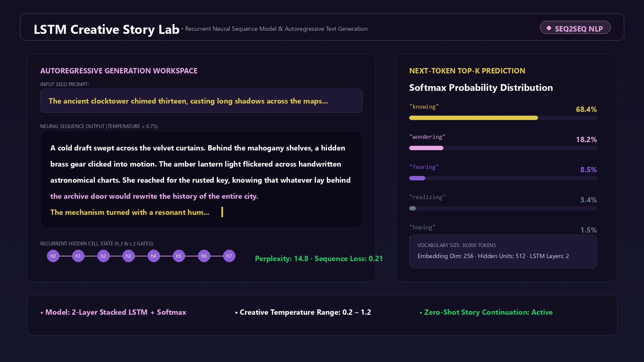Screen dimensions: 644x362
Task: Click the "A cold draft swept" output line
Action: (x=198, y=148)
